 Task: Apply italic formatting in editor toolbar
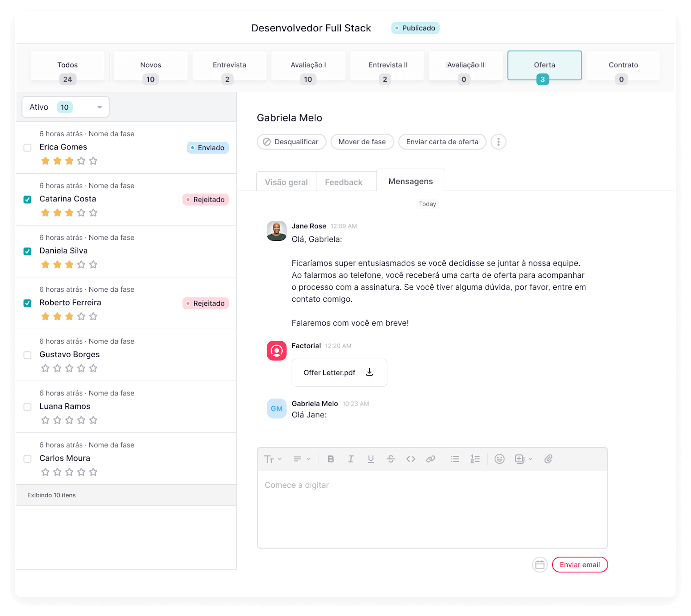pos(351,459)
